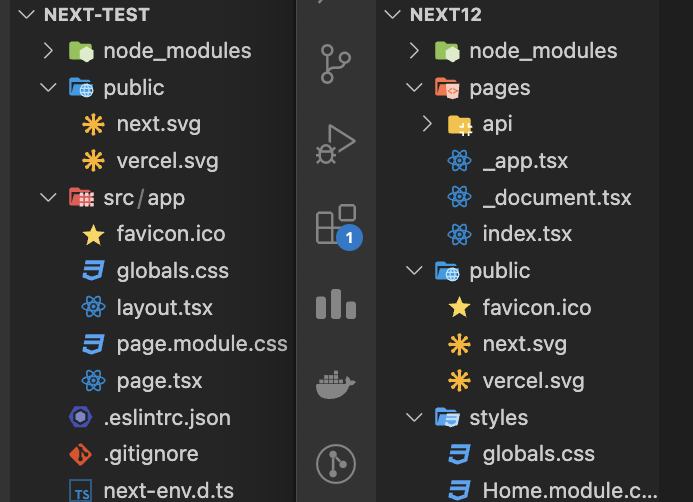The image size is (693, 502).
Task: Open _app.tsx in pages
Action: coord(525,161)
